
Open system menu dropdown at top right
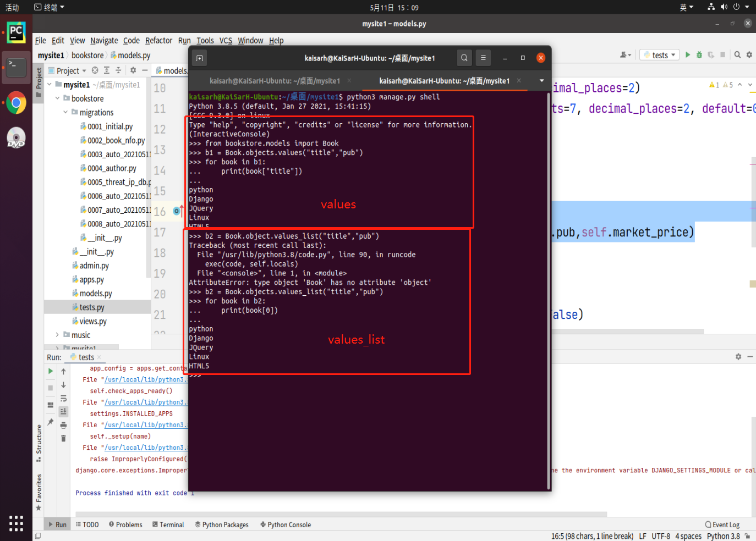747,7
